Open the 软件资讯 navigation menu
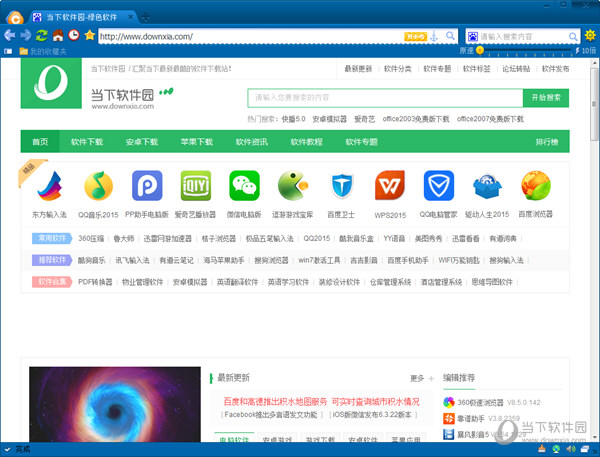Viewport: 600px width, 457px height. pos(251,142)
